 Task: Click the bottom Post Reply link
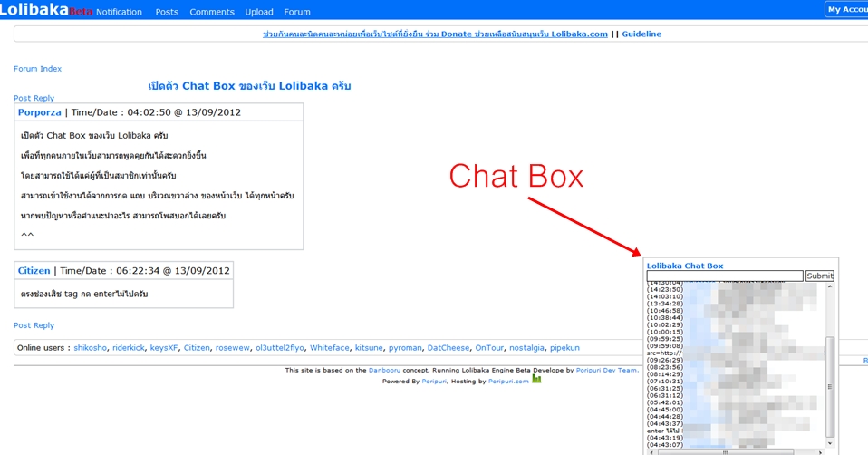click(34, 325)
